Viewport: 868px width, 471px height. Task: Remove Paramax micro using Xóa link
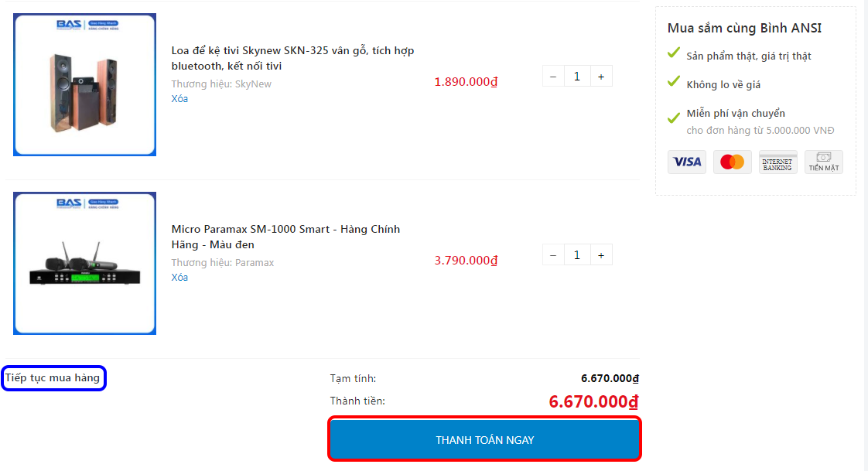pos(179,278)
